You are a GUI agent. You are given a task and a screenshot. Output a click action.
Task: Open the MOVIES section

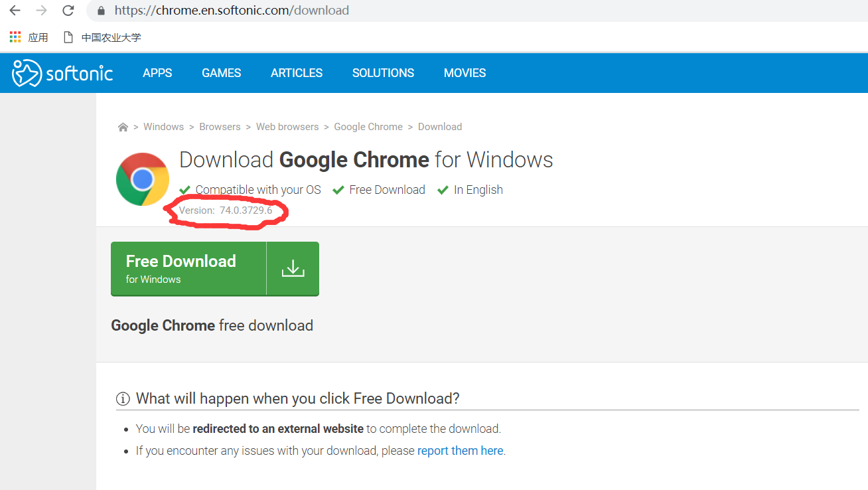coord(465,73)
